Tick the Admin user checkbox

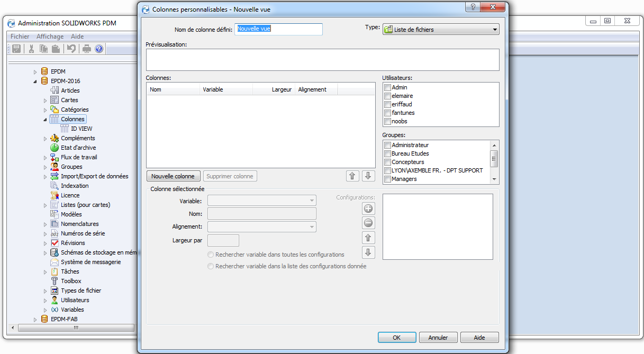tap(388, 87)
